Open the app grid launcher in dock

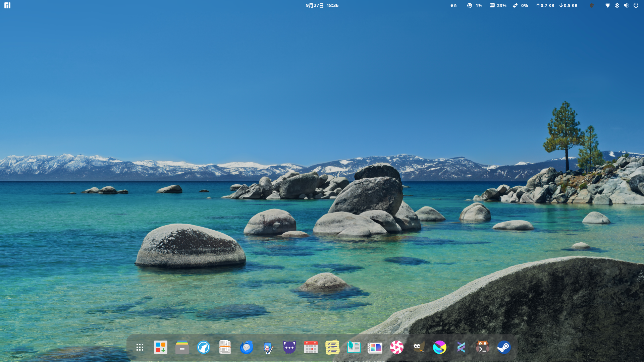tap(140, 347)
